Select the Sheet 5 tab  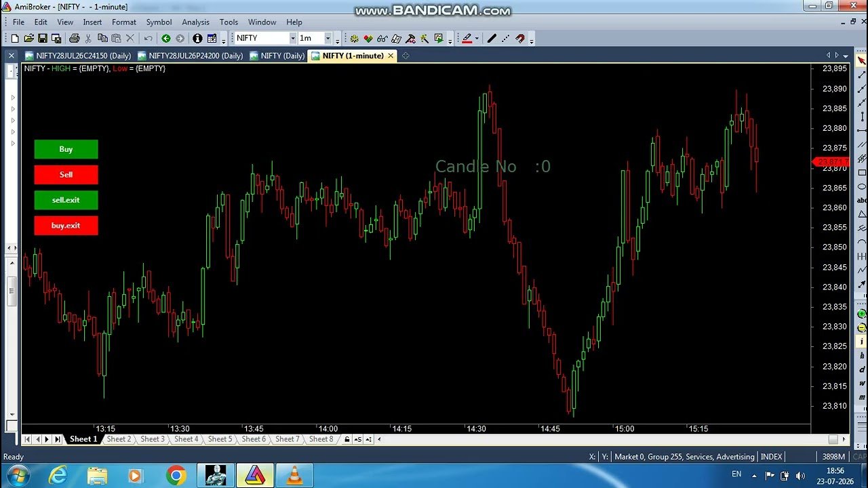(220, 439)
